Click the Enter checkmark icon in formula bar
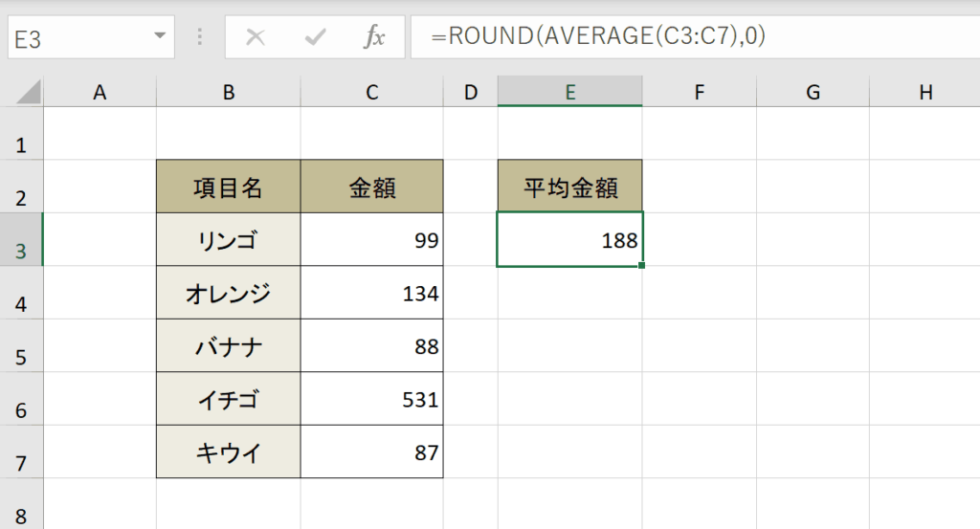Image resolution: width=980 pixels, height=529 pixels. pyautogui.click(x=315, y=37)
